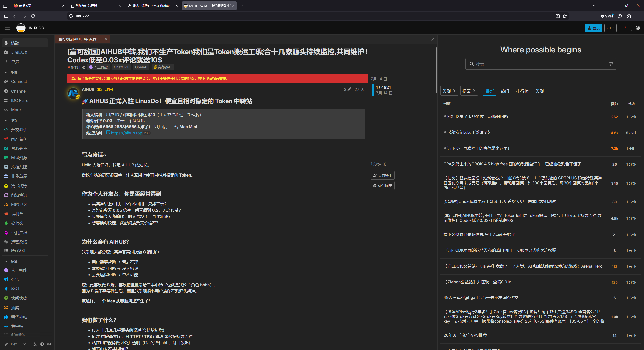
Task: Open the Firefox application menu
Action: click(638, 16)
